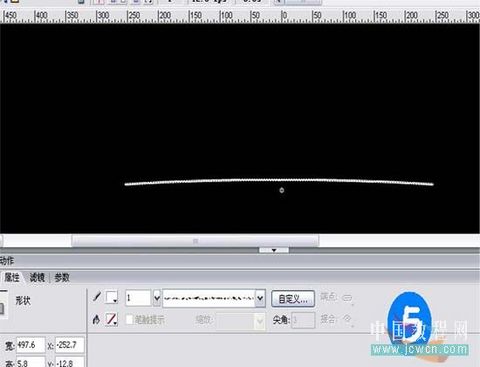Open the stroke color swatch

111,297
